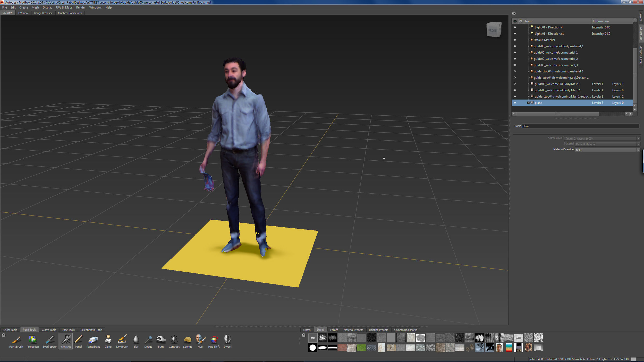Switch to the Falloff tab

tap(334, 330)
